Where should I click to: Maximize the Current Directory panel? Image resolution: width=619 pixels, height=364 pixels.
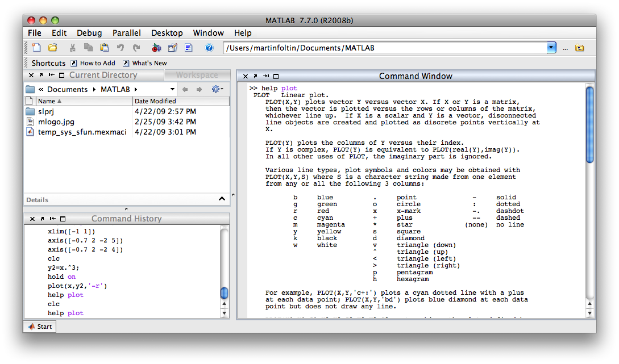[x=61, y=75]
